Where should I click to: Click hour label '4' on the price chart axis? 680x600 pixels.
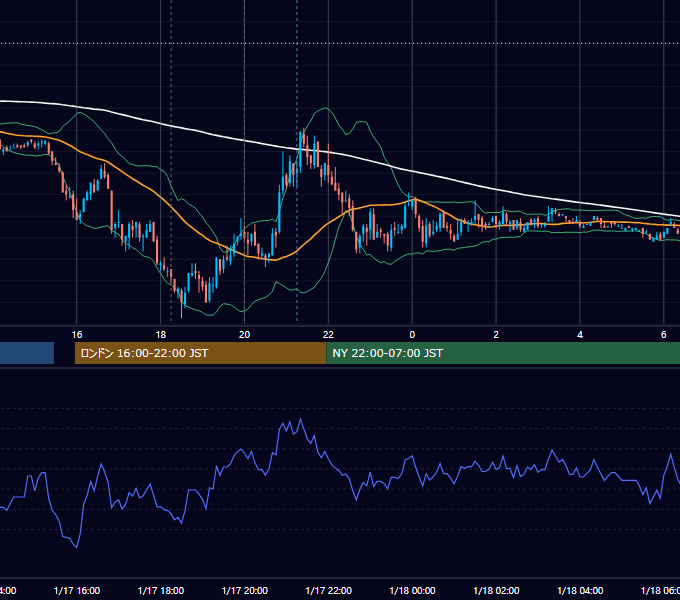click(x=580, y=335)
